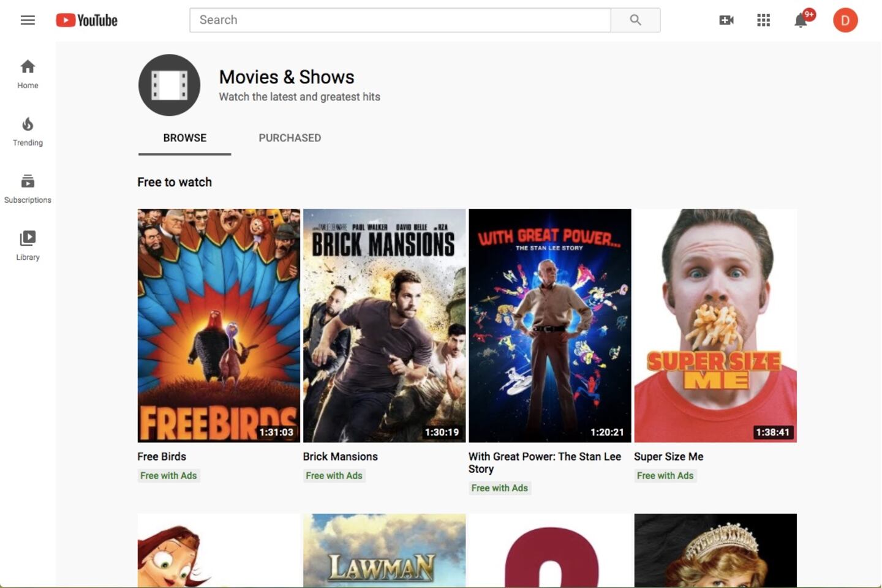Image resolution: width=882 pixels, height=588 pixels.
Task: Open the Free Birds movie poster
Action: pyautogui.click(x=219, y=325)
